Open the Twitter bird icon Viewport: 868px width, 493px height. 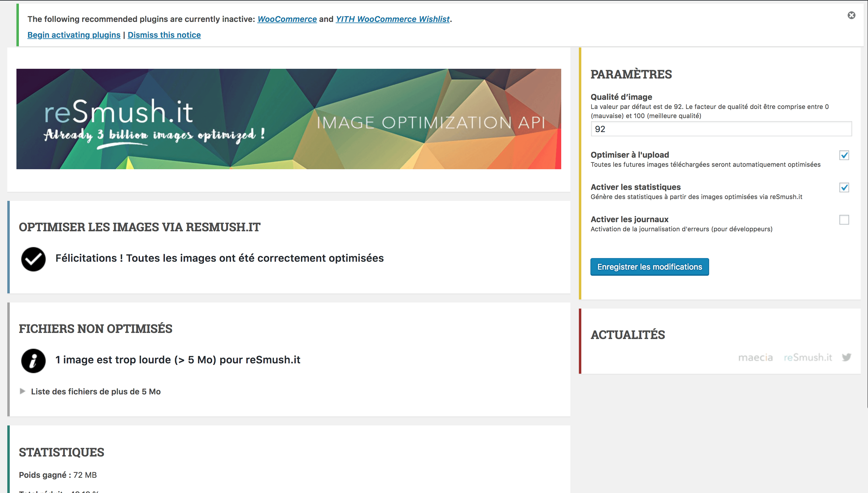pos(846,357)
